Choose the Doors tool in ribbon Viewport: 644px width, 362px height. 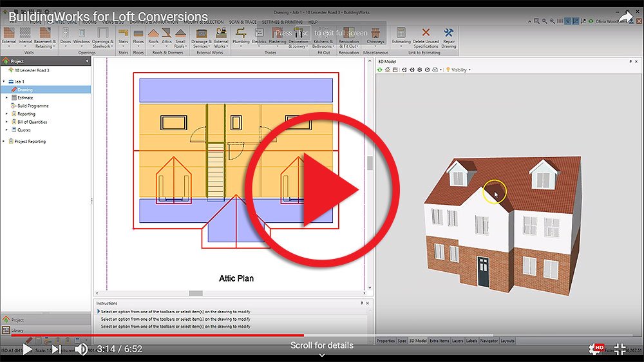(x=66, y=36)
